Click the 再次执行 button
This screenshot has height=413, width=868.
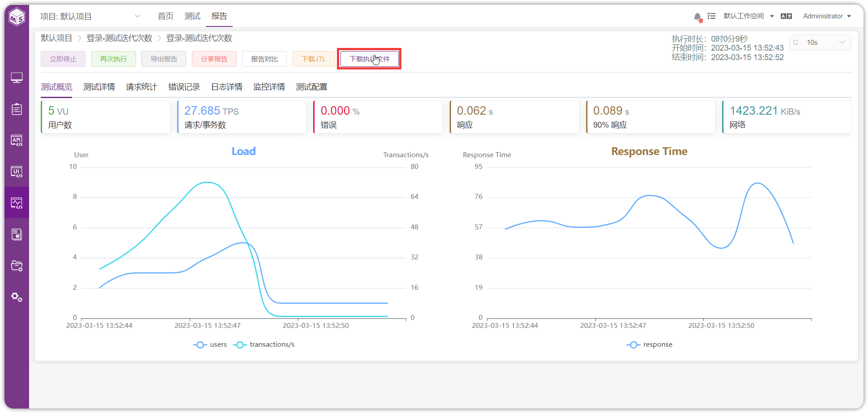click(114, 59)
